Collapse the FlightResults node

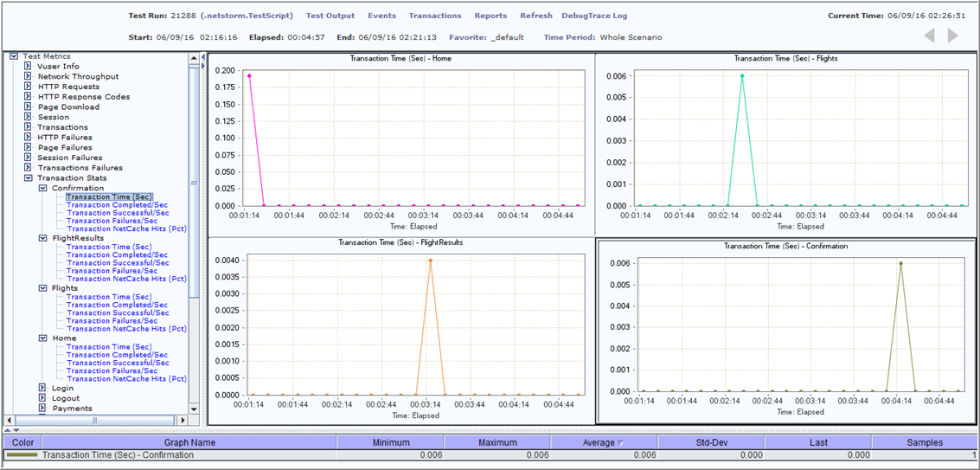(42, 238)
